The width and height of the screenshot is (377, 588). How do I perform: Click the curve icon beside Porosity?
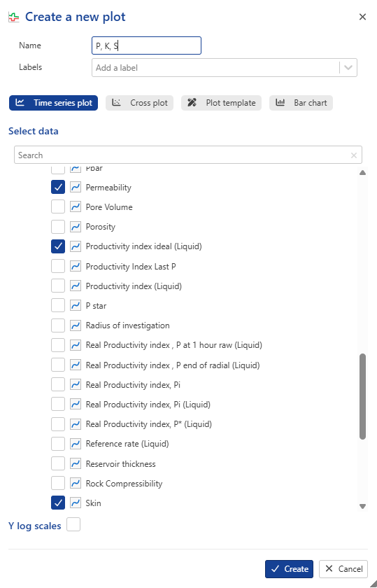(76, 227)
